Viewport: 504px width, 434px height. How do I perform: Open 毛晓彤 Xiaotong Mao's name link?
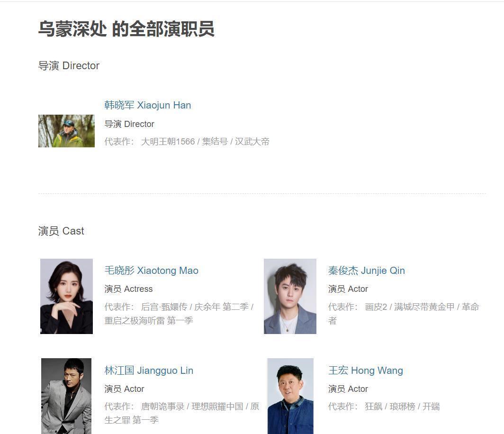152,271
